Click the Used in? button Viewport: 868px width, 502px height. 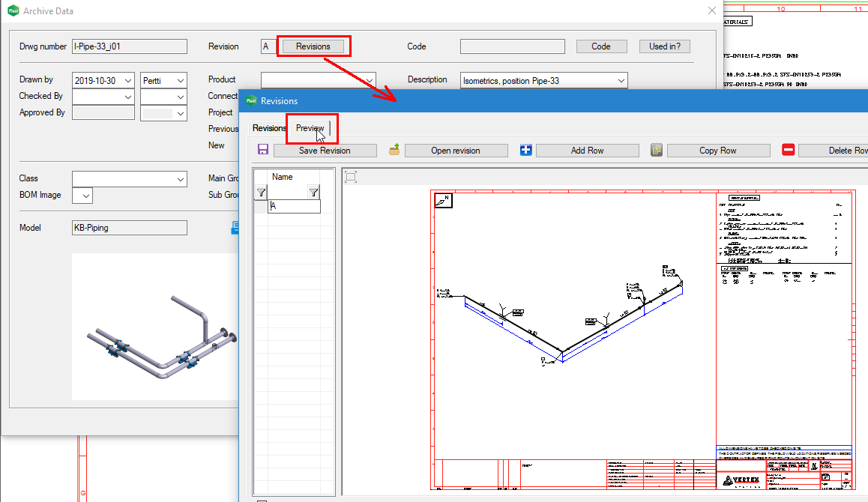(664, 46)
